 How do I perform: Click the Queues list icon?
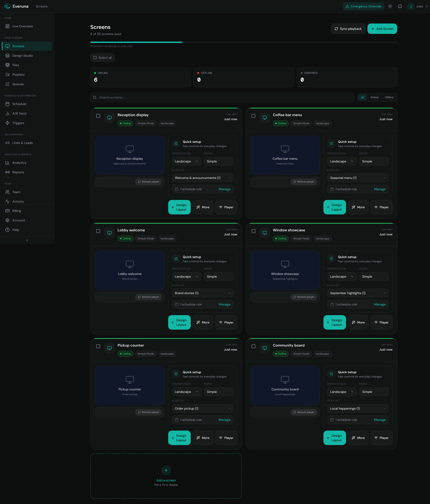pos(8,84)
